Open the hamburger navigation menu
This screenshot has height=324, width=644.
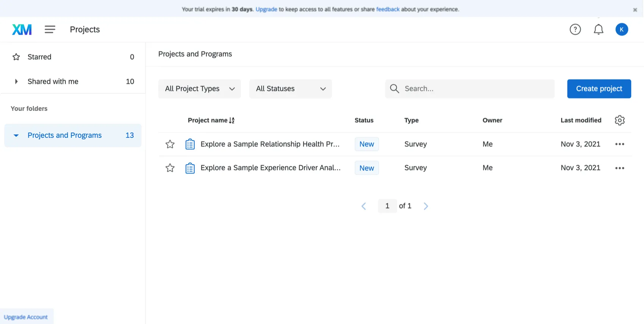[50, 30]
